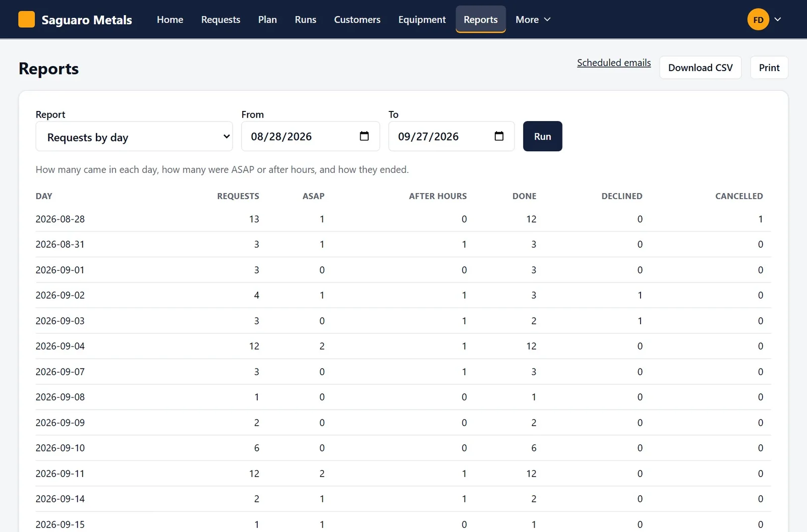The width and height of the screenshot is (807, 532).
Task: Click the orange Saguaro Metals logo square
Action: [x=26, y=20]
